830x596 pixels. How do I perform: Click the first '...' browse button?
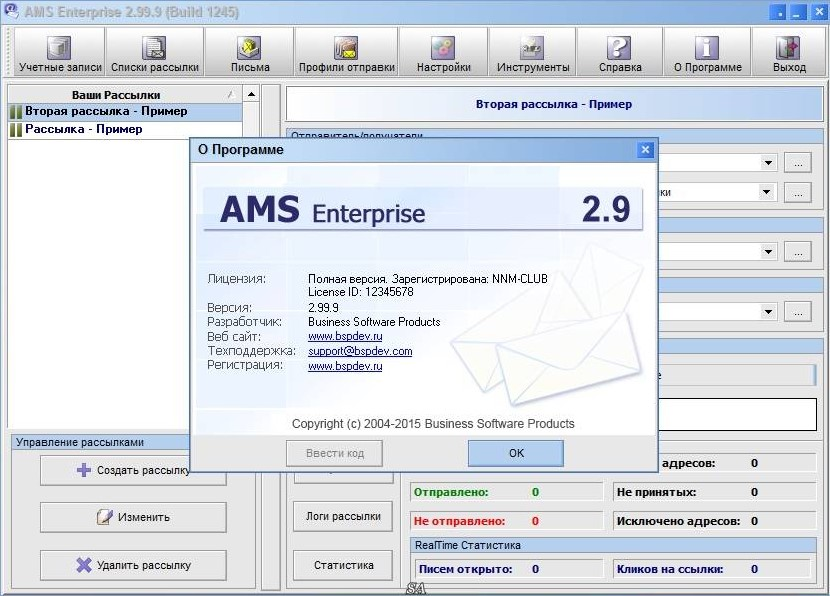(x=798, y=163)
